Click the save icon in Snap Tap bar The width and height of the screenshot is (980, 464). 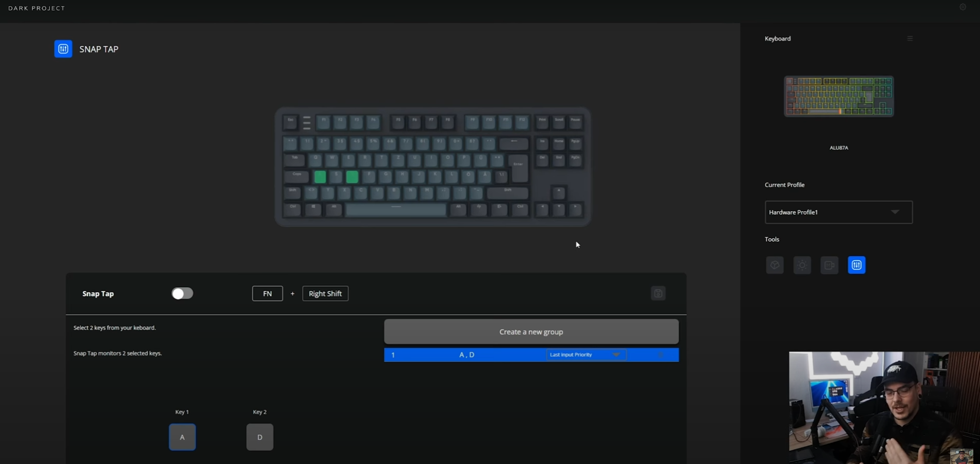point(658,293)
